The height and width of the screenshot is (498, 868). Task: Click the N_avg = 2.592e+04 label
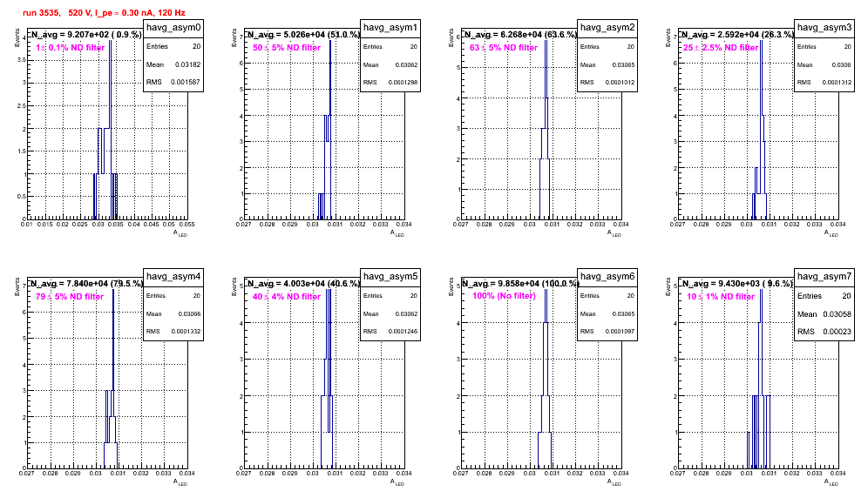737,34
